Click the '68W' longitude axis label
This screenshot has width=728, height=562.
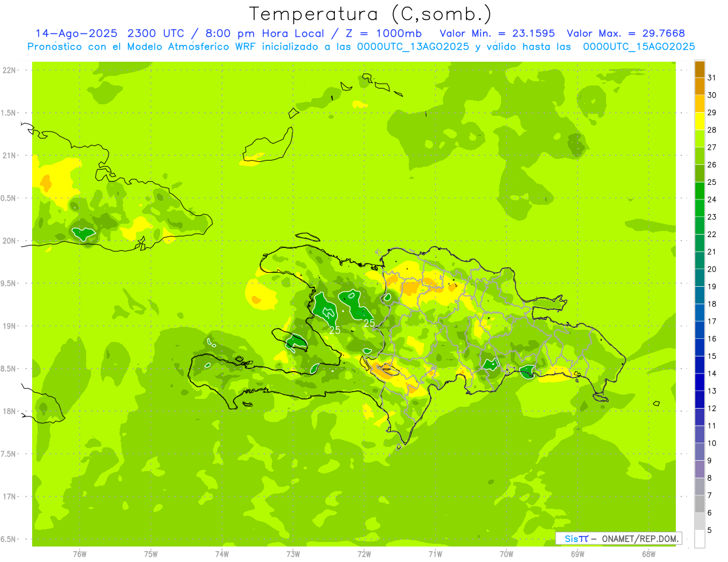click(x=649, y=554)
